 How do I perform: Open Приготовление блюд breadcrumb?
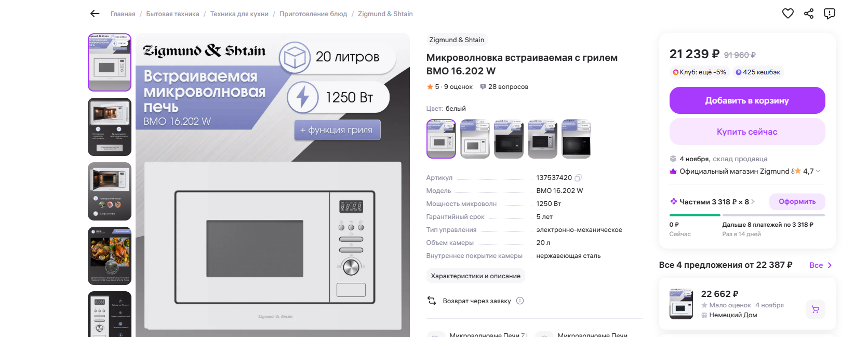click(313, 14)
